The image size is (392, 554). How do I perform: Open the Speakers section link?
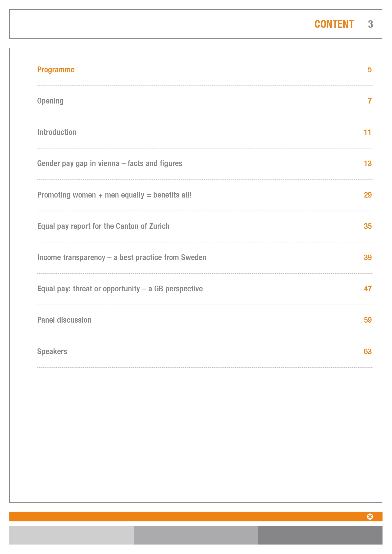tap(52, 351)
